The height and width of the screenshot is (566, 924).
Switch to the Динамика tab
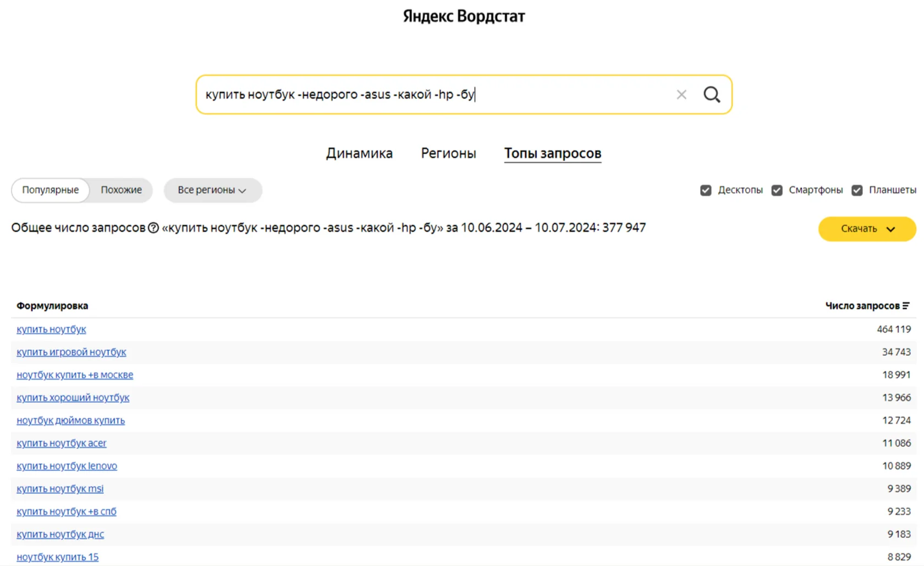359,153
